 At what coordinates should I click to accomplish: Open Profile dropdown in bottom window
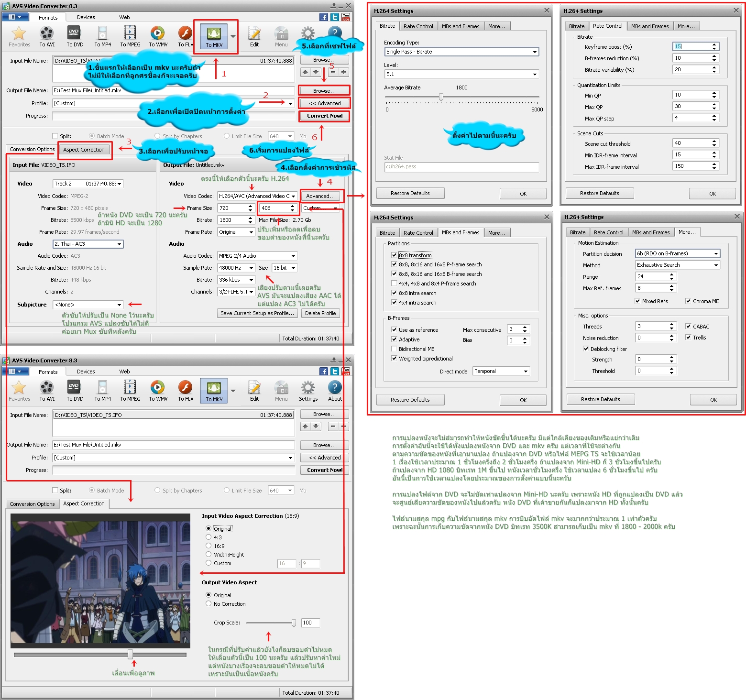coord(173,458)
